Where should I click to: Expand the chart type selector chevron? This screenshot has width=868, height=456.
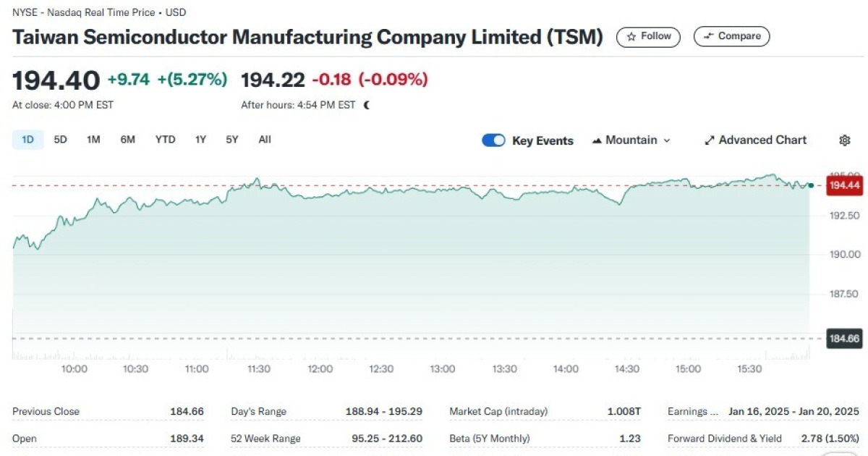coord(667,140)
